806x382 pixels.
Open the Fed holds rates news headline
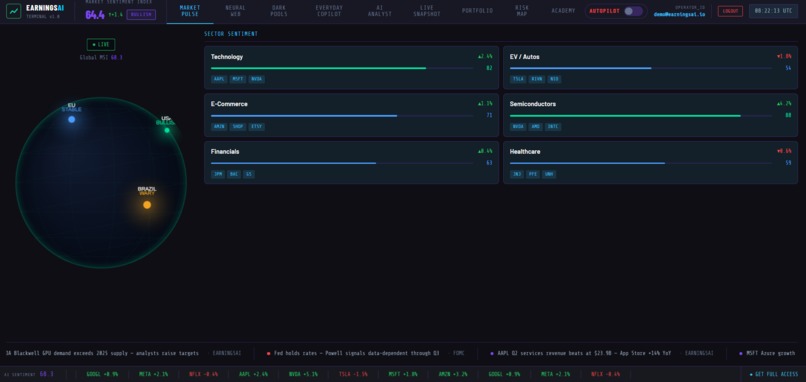[x=356, y=353]
